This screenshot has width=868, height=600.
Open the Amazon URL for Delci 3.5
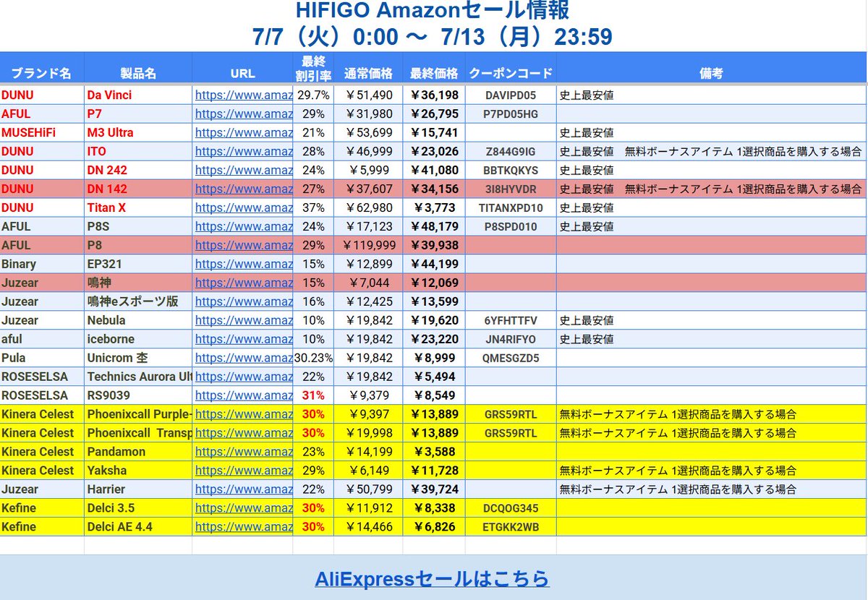[x=244, y=508]
